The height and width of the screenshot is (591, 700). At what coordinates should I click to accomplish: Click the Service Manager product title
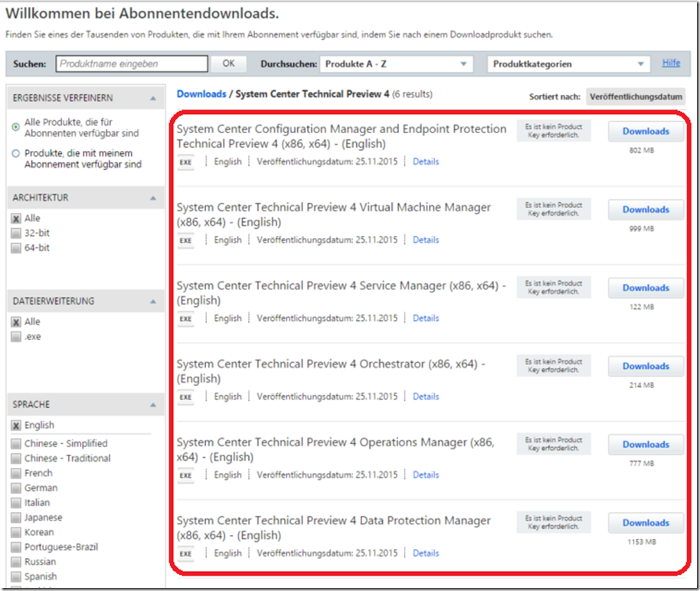pyautogui.click(x=342, y=293)
